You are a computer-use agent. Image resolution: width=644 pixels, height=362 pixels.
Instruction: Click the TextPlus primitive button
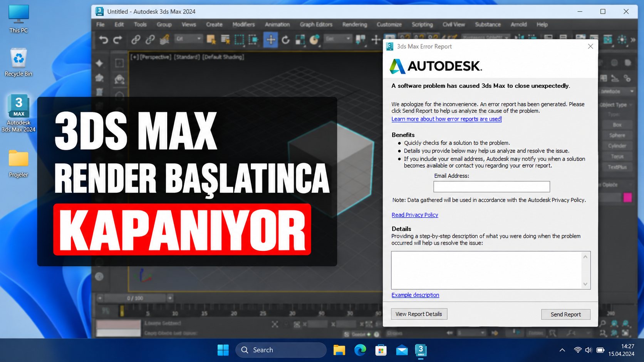coord(617,167)
